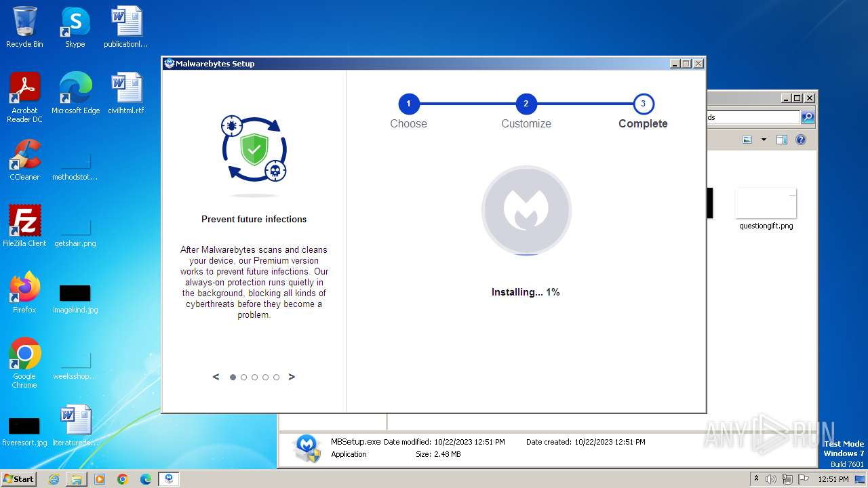This screenshot has width=868, height=488.
Task: Click MBSetup.exe filename in details pane
Action: 356,441
